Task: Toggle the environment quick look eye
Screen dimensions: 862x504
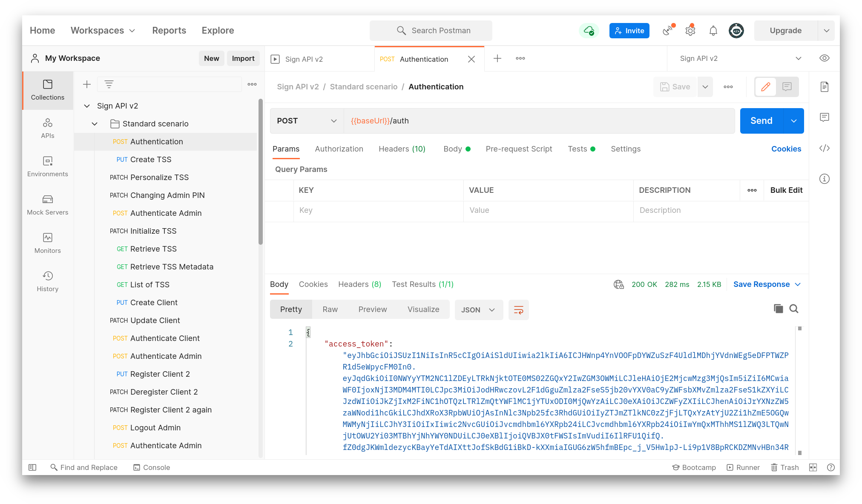Action: pyautogui.click(x=824, y=58)
